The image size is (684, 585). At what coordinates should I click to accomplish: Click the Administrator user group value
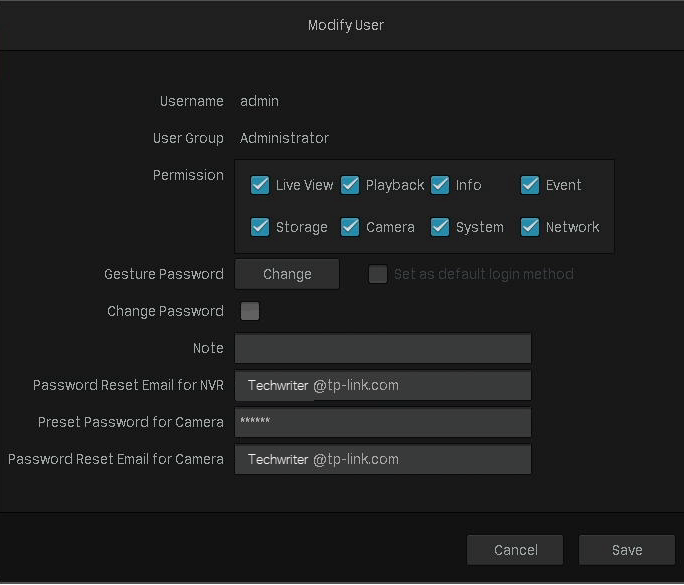click(284, 138)
